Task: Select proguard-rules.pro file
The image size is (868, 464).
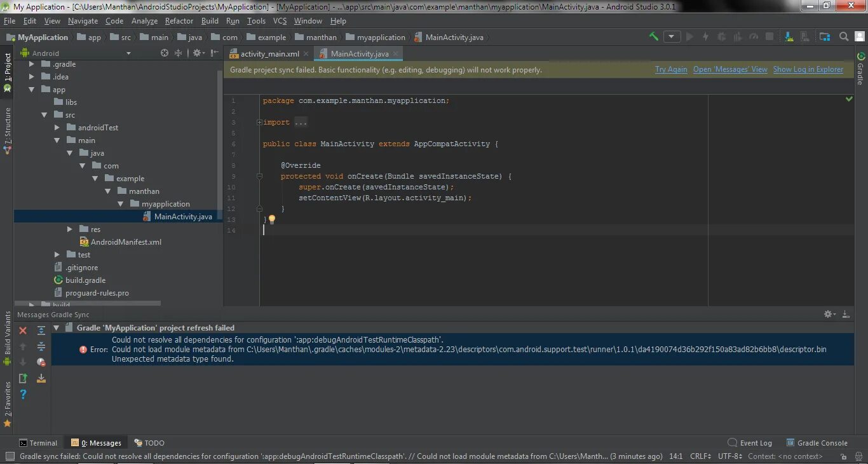Action: coord(92,293)
